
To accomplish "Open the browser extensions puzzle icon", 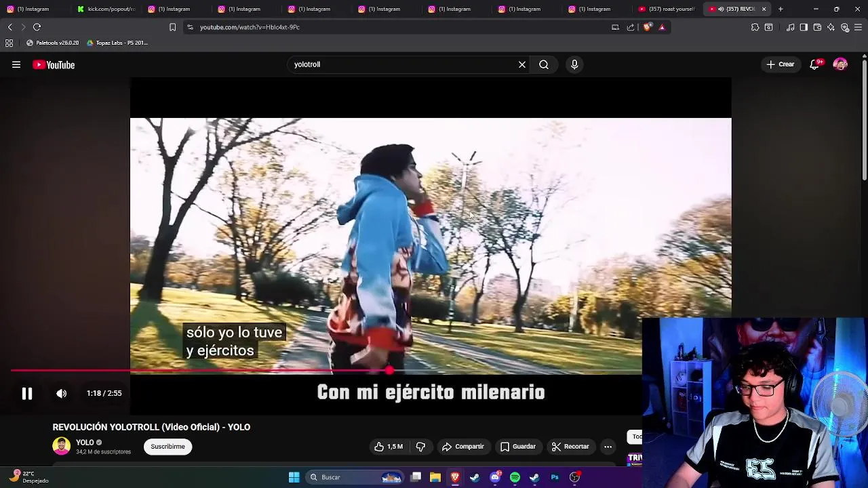I will click(755, 27).
